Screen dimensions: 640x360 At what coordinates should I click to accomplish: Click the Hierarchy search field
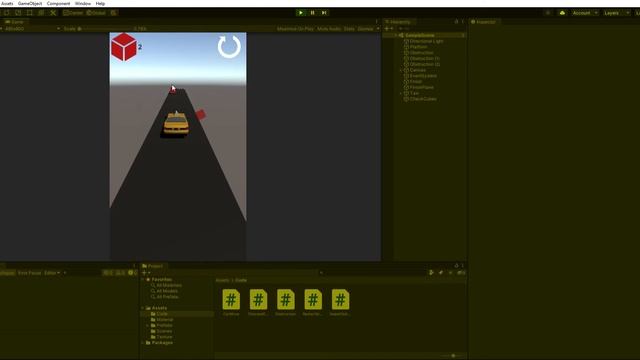430,29
